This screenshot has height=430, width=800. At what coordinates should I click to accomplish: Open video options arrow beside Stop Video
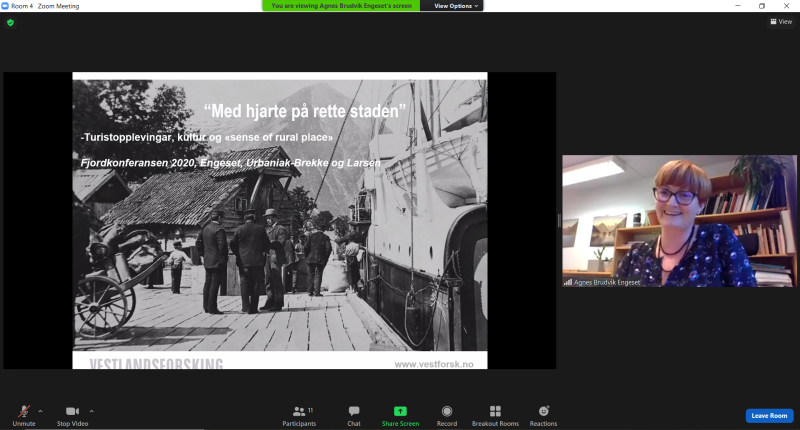tap(92, 411)
